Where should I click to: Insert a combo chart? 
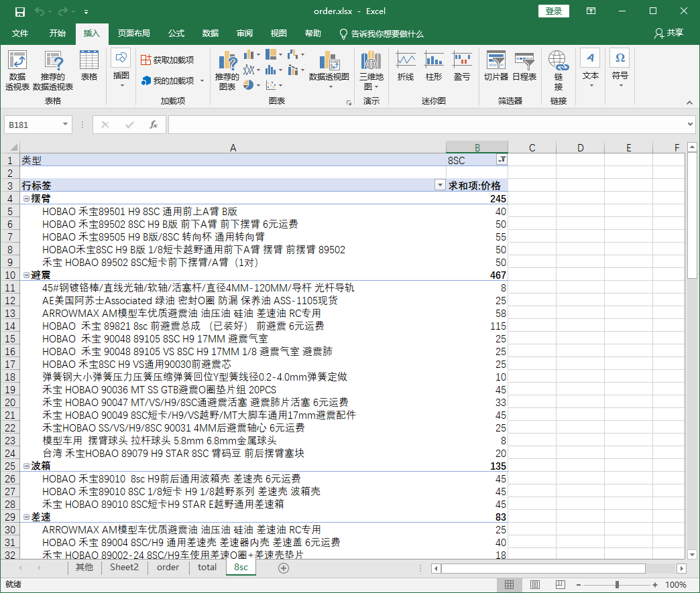click(296, 70)
